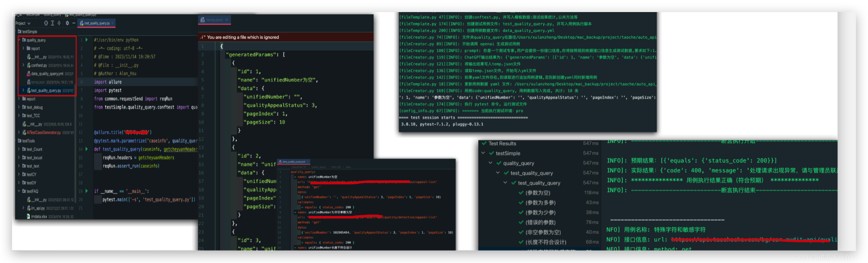Select quality_query node in Test Results

[x=518, y=163]
